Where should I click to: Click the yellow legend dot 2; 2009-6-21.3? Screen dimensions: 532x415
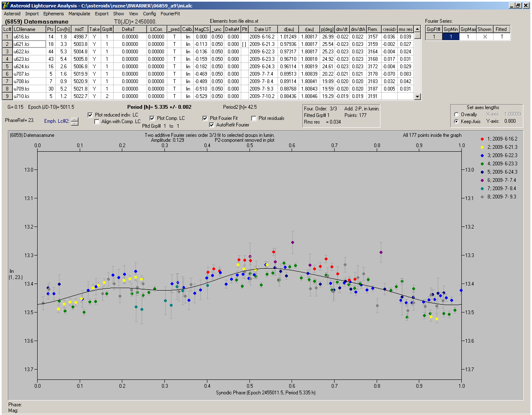pos(482,147)
